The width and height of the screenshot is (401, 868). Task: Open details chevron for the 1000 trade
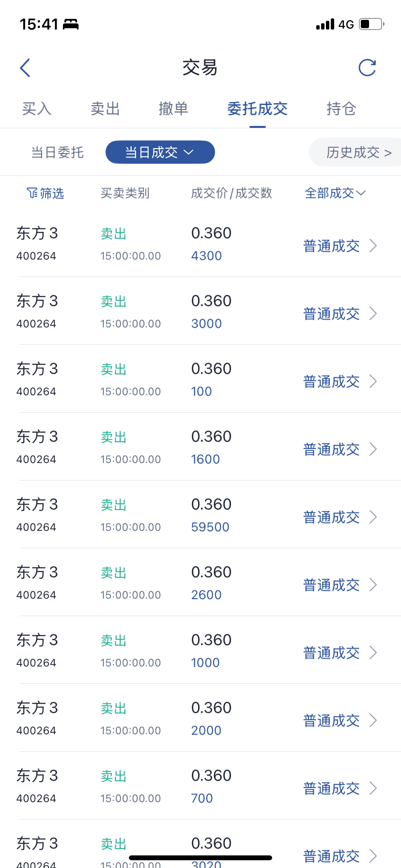(x=373, y=652)
